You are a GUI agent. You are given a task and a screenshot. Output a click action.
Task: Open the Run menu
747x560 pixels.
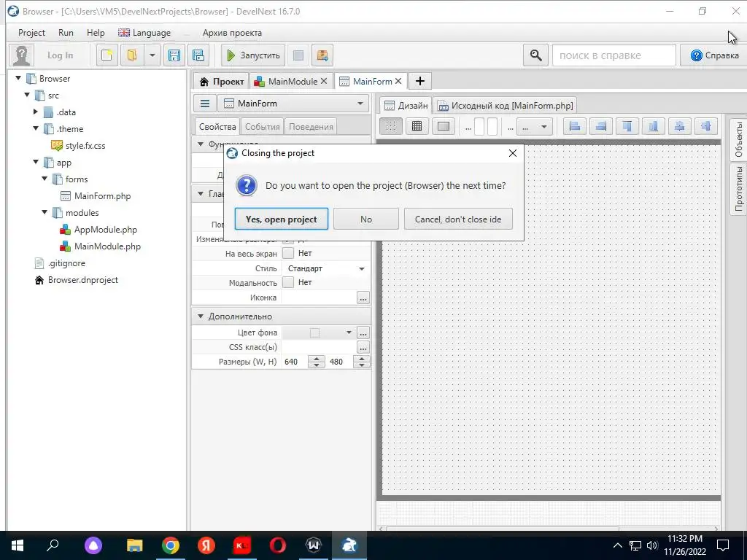point(66,32)
